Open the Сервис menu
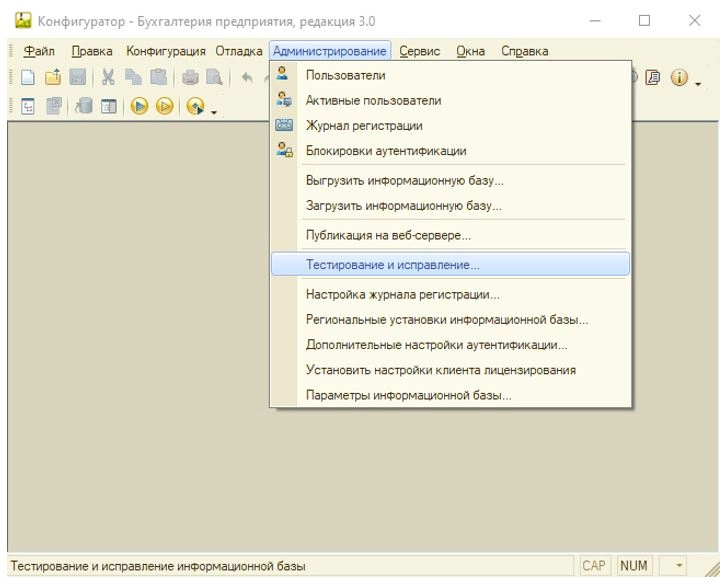This screenshot has width=727, height=582. (x=420, y=51)
